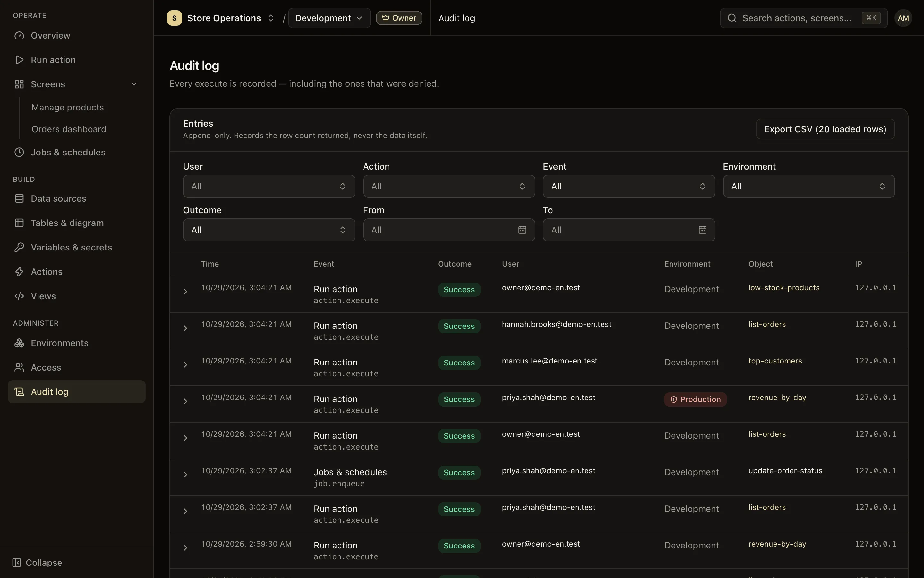Click the Store Operations S logo

pos(175,18)
